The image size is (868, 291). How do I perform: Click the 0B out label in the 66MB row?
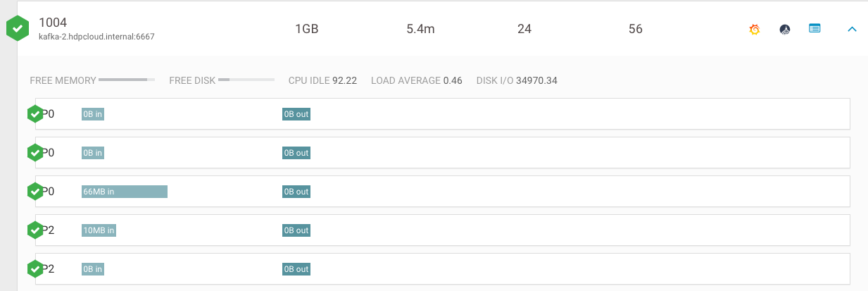(x=296, y=192)
